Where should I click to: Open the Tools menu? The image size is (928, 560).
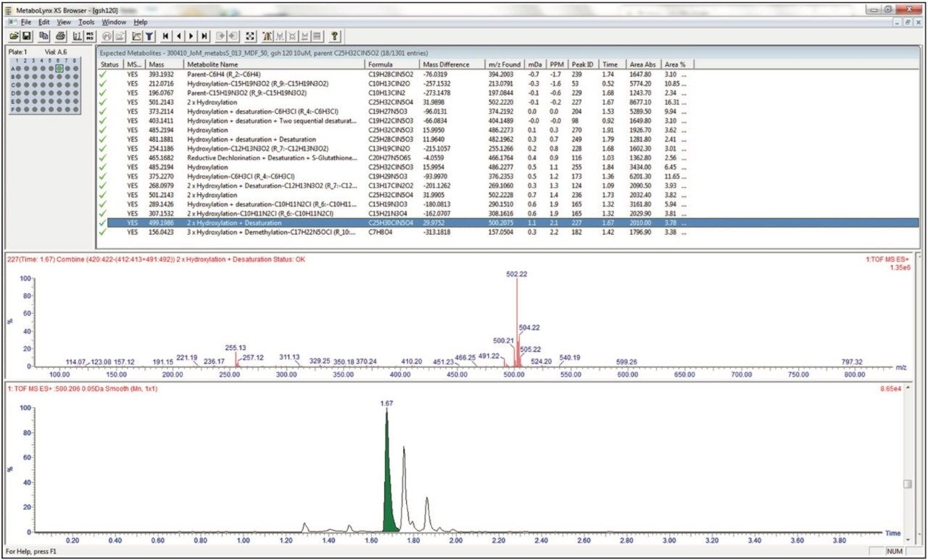[x=86, y=22]
